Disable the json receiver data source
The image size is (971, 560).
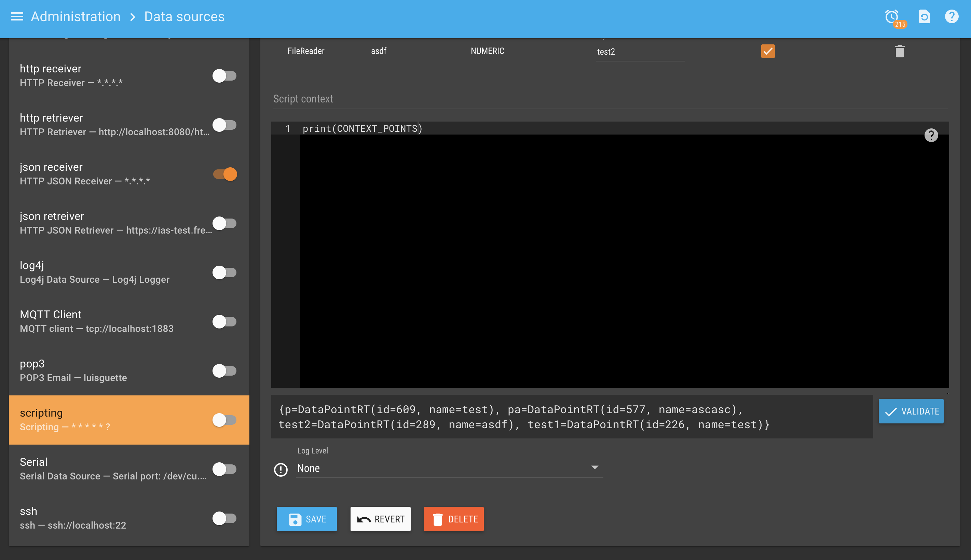(225, 174)
